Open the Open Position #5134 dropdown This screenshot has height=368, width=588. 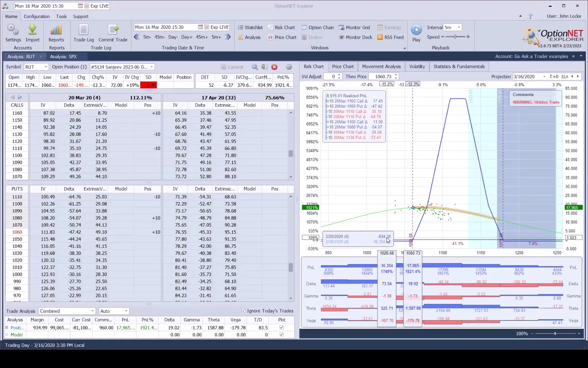(x=152, y=67)
